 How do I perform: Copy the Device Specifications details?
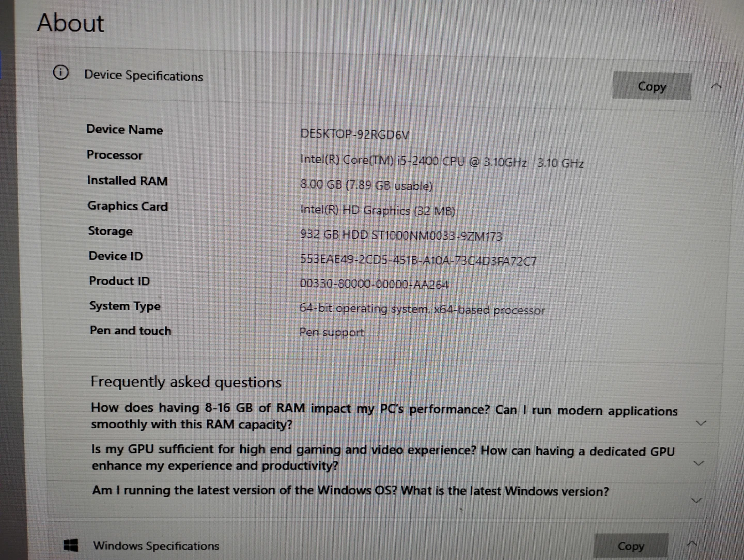click(652, 86)
